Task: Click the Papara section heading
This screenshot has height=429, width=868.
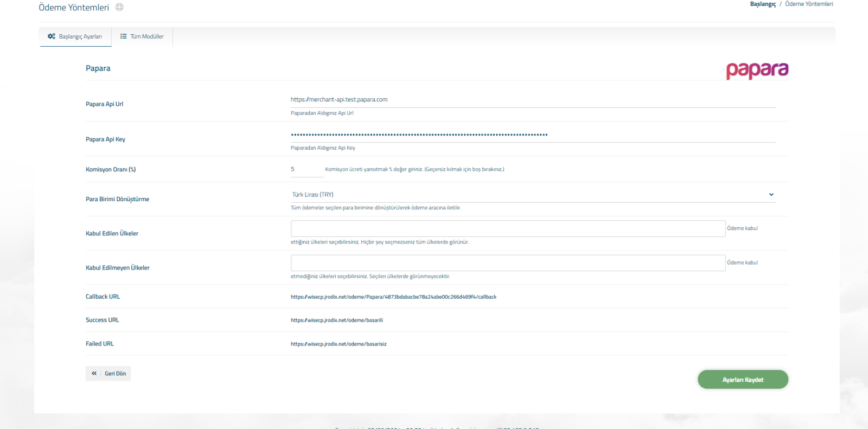Action: (98, 68)
